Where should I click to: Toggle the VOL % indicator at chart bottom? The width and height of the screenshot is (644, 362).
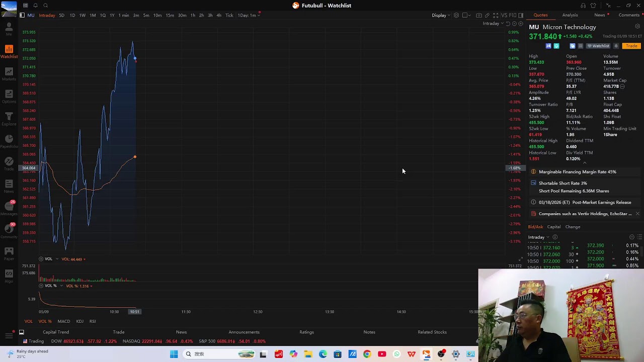pyautogui.click(x=45, y=321)
